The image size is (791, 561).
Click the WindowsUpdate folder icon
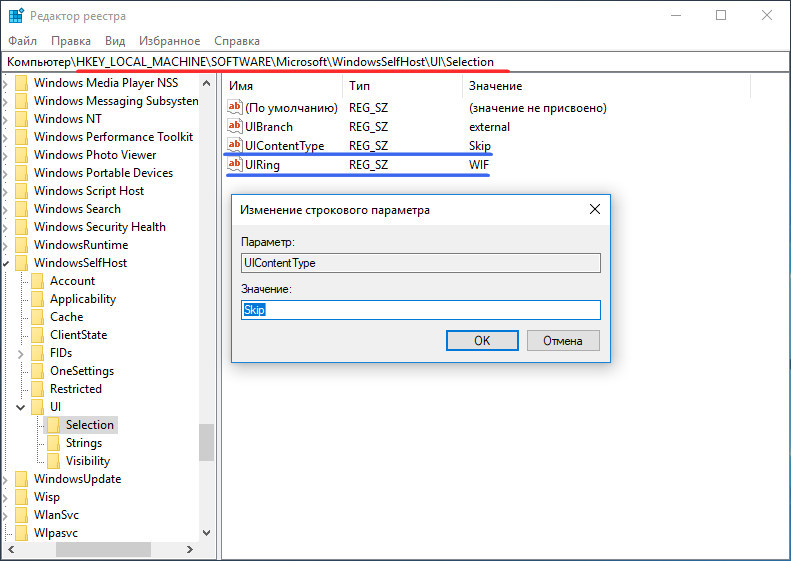click(21, 479)
